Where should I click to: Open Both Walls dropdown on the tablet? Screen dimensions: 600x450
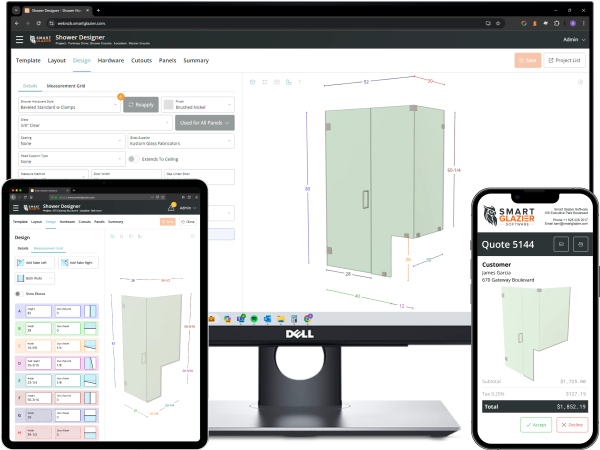(34, 278)
